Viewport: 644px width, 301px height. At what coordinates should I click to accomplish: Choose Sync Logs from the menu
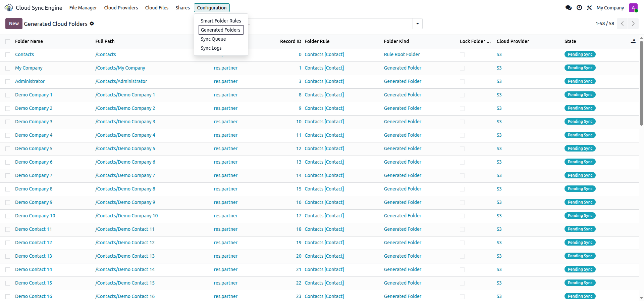211,48
